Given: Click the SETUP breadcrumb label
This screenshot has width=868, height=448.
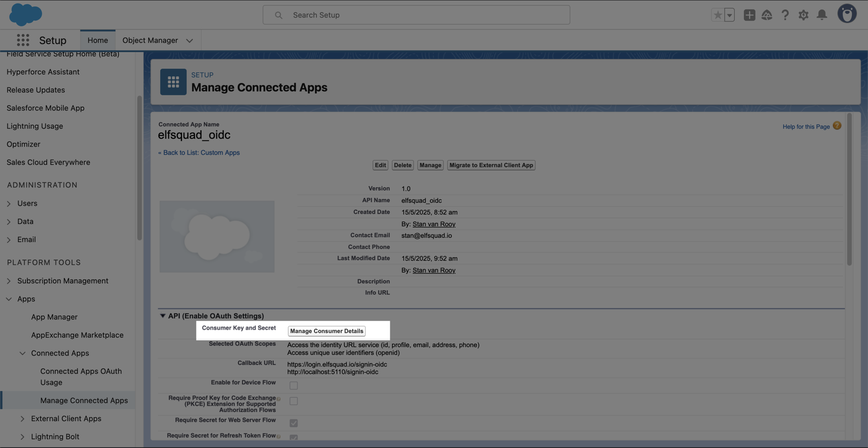Looking at the screenshot, I should 202,75.
